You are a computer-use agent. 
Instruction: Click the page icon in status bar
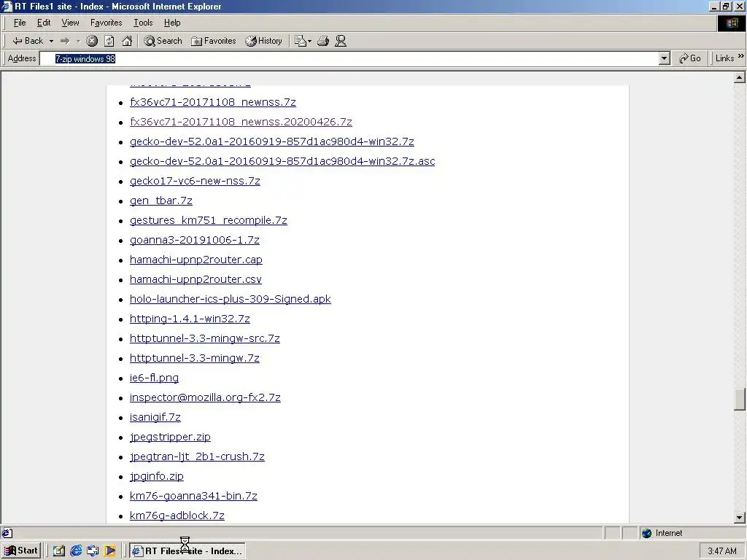point(7,533)
